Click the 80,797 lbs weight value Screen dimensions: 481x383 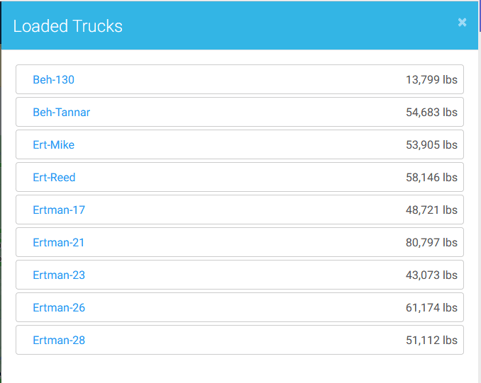click(431, 242)
